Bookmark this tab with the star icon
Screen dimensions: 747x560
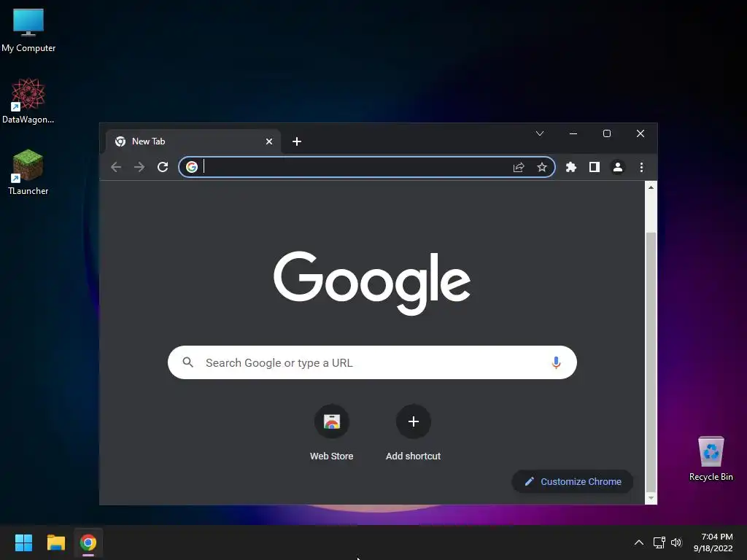542,167
